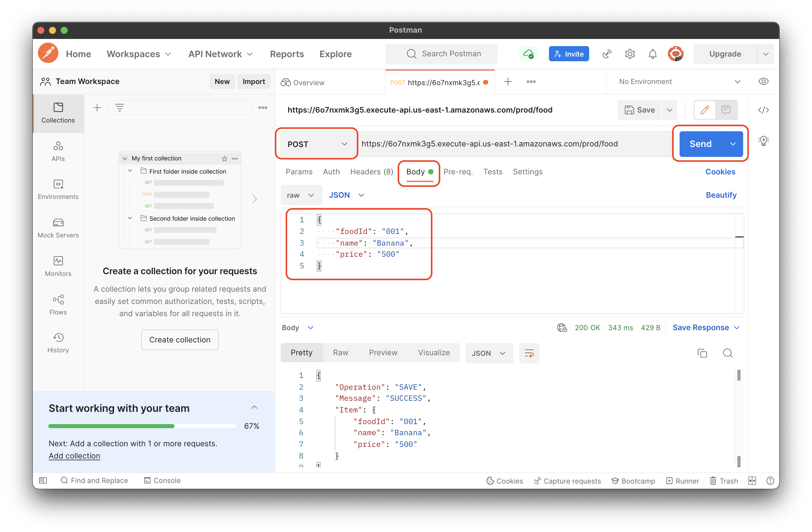This screenshot has height=532, width=812.
Task: Switch to the Headers (8) tab
Action: coord(372,172)
